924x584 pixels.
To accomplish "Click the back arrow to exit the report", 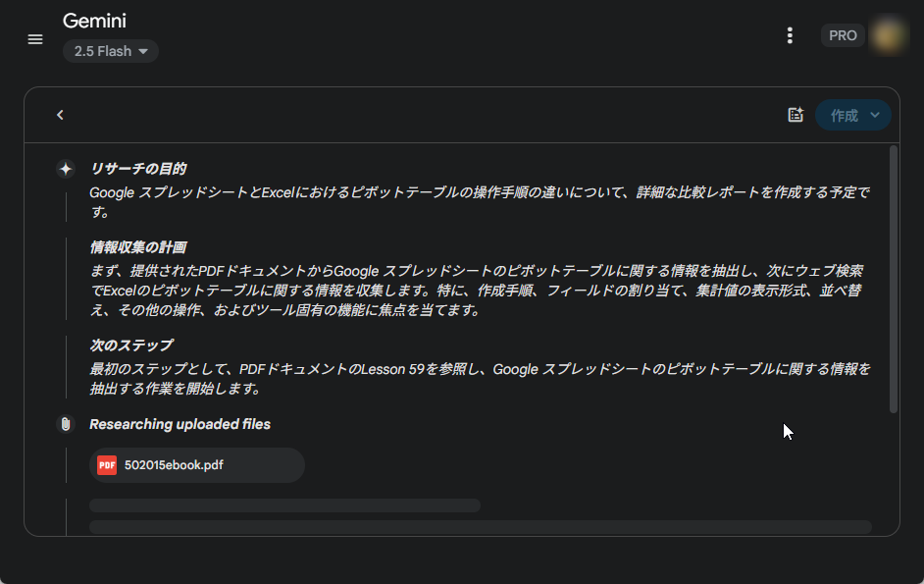I will click(x=60, y=115).
